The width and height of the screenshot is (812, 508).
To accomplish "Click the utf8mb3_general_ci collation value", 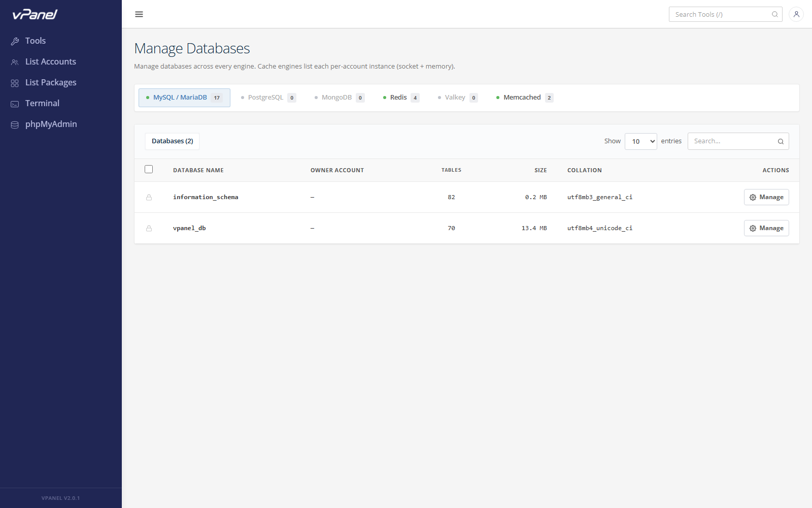I will click(x=600, y=197).
